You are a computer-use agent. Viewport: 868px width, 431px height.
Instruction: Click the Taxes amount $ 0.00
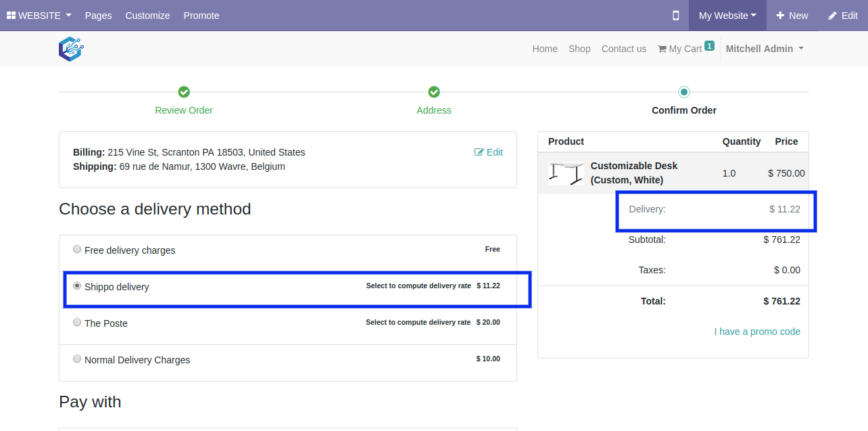coord(787,270)
